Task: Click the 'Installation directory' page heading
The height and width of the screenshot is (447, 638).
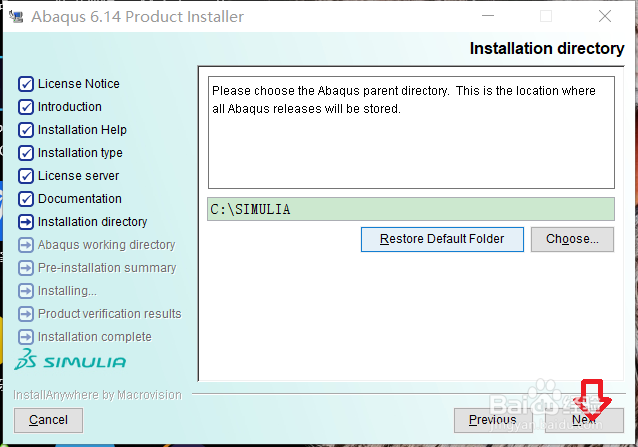Action: pyautogui.click(x=547, y=48)
